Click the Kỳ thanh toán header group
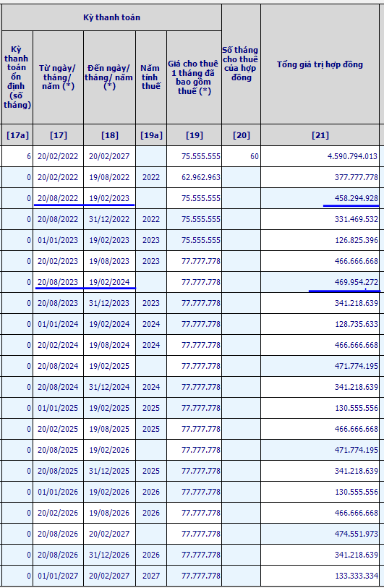 (x=112, y=17)
